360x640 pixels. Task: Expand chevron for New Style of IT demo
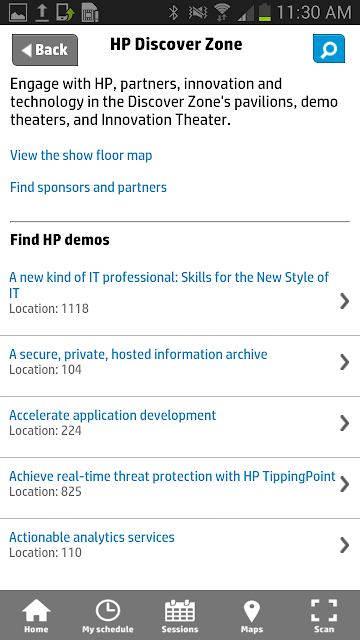point(345,301)
